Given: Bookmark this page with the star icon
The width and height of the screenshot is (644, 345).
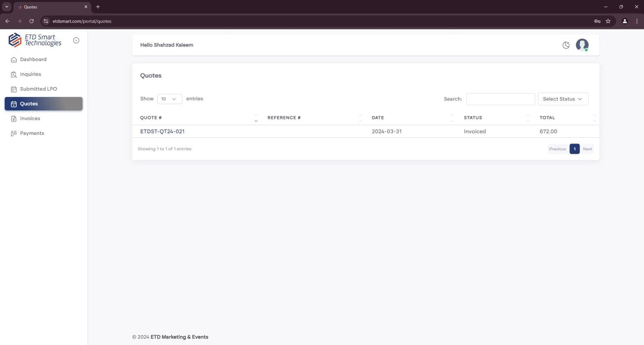Looking at the screenshot, I should click(608, 21).
